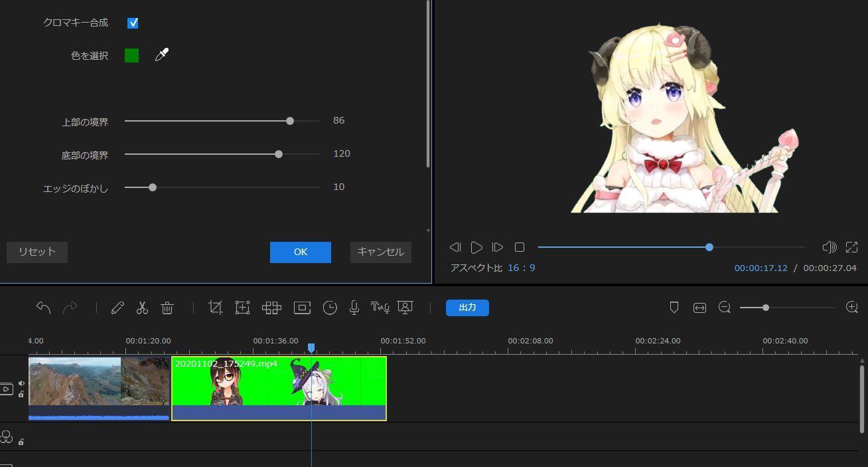
Task: Delete the selected clip with trash icon
Action: tap(167, 308)
